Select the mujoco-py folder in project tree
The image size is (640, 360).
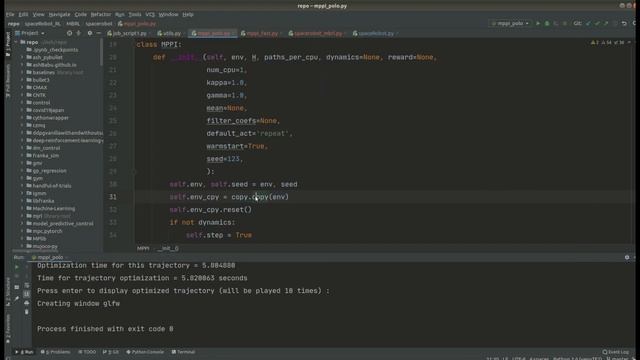pyautogui.click(x=45, y=246)
